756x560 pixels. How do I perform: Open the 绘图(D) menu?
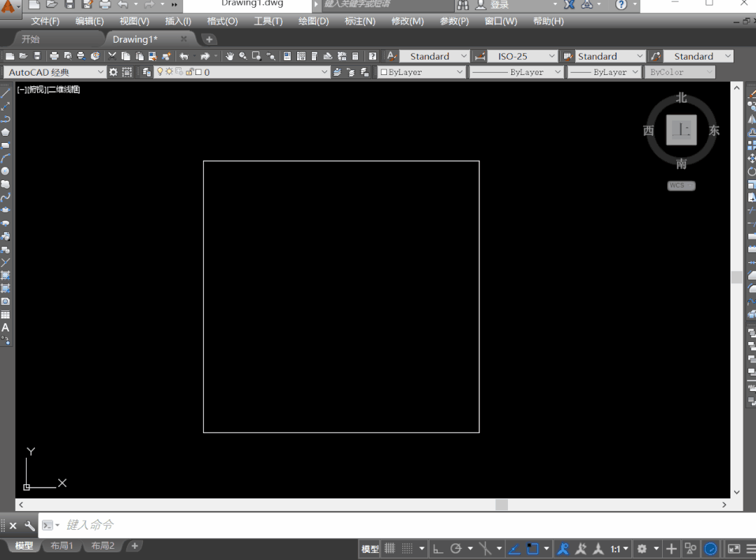coord(313,21)
